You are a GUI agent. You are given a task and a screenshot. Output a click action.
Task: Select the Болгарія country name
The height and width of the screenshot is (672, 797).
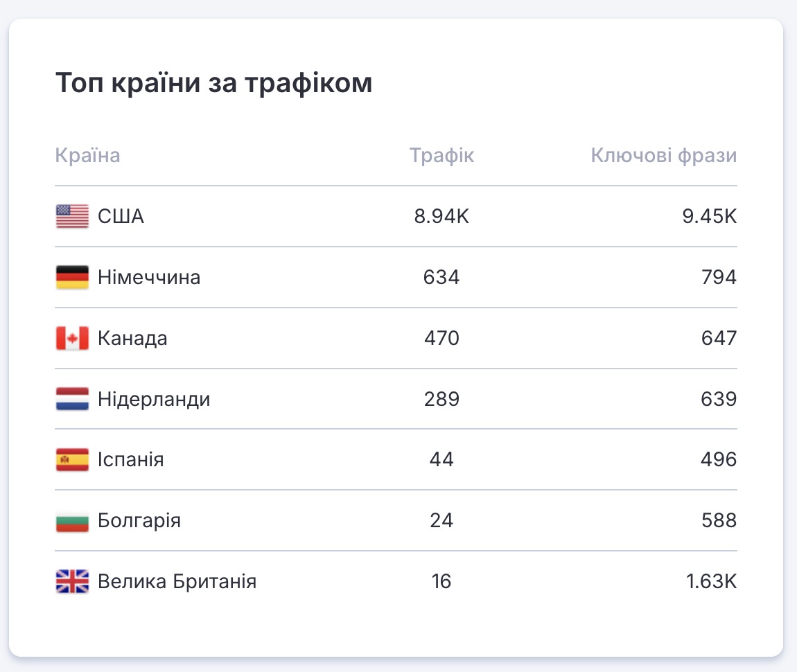tap(139, 521)
